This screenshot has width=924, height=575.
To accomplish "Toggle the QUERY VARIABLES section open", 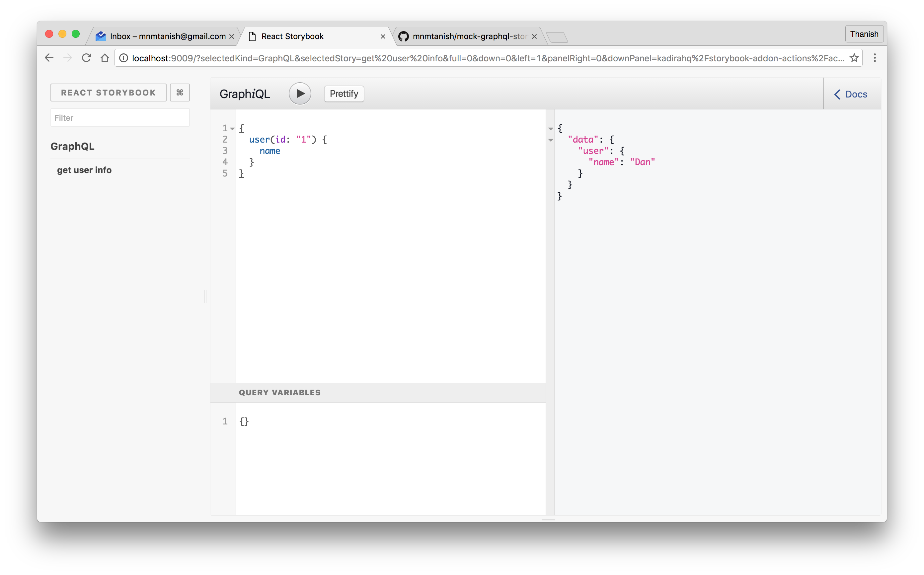I will [x=279, y=392].
